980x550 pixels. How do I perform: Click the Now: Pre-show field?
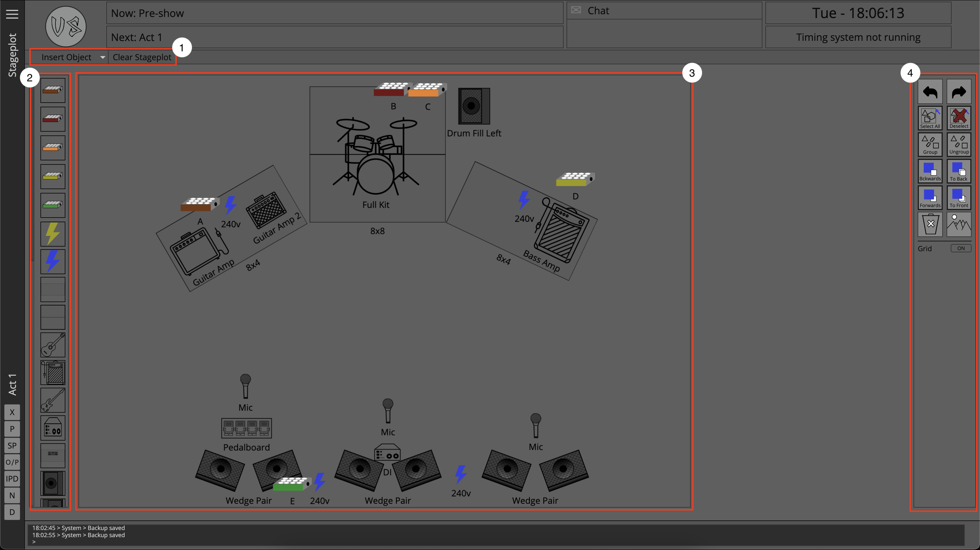pyautogui.click(x=334, y=13)
